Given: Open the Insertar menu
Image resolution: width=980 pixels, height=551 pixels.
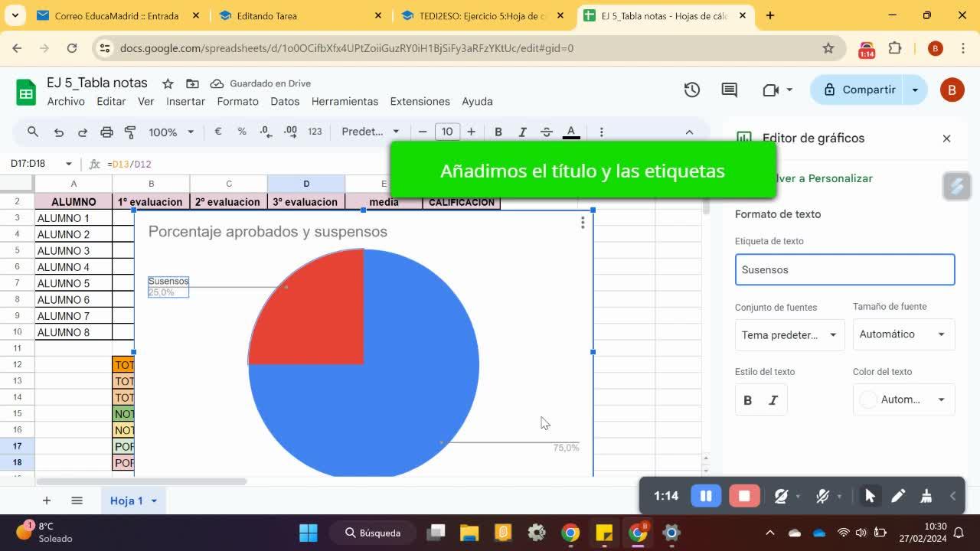Looking at the screenshot, I should (185, 101).
